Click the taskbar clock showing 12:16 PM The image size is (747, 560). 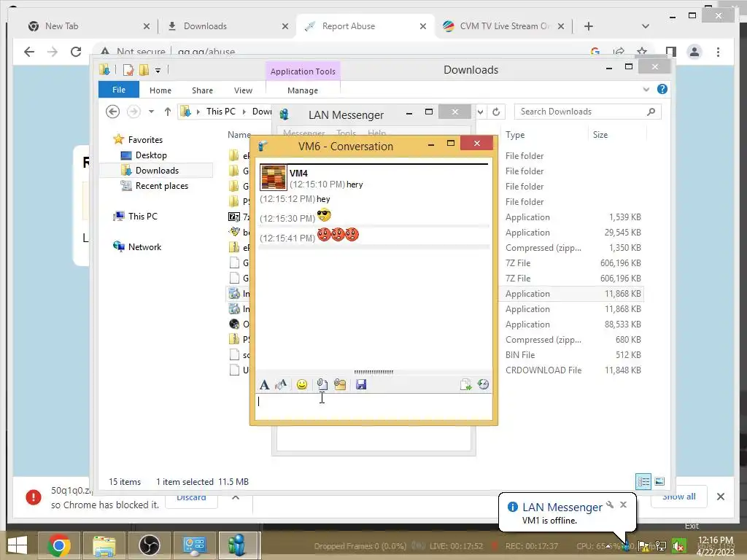pyautogui.click(x=715, y=545)
